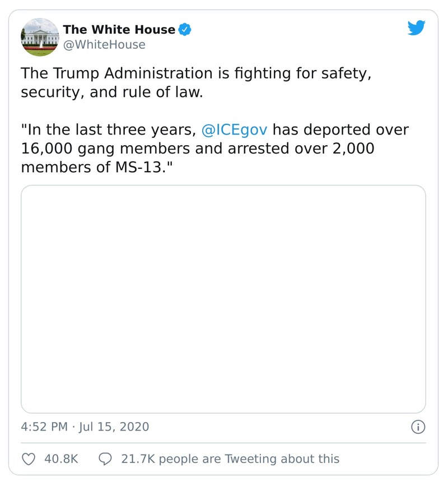
Task: Click the heart outline icon below the tweet
Action: (x=29, y=459)
